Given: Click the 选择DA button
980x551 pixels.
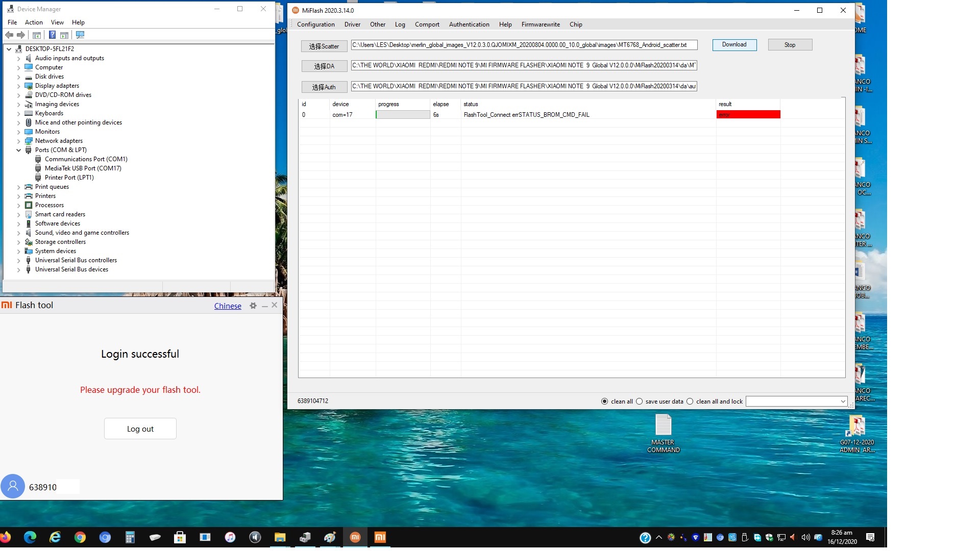Looking at the screenshot, I should [324, 66].
